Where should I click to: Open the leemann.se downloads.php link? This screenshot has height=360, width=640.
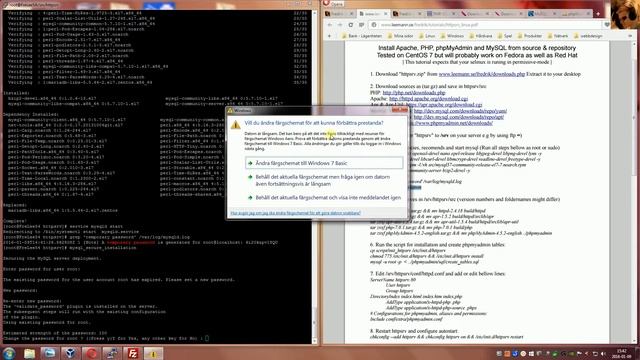click(482, 74)
